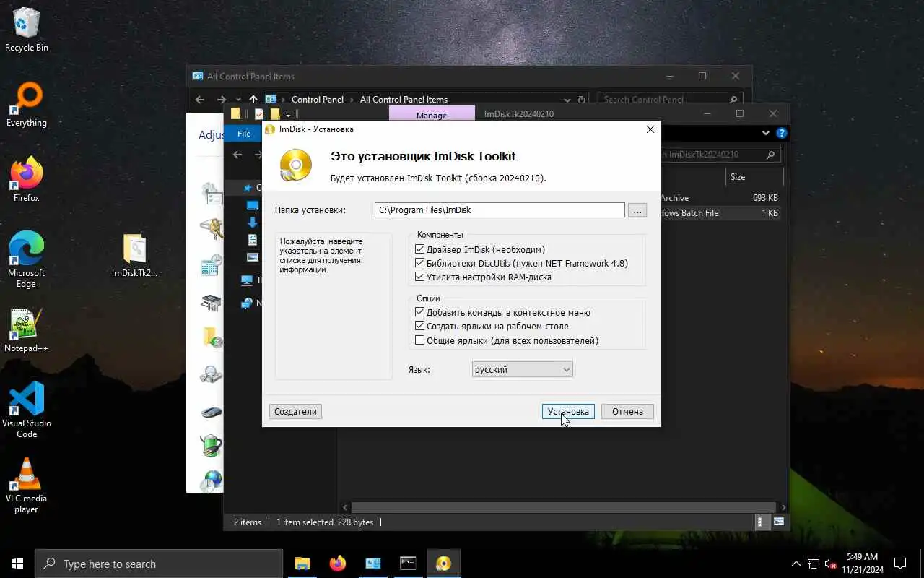Screen dimensions: 924x578
Task: Toggle Библиотеки DiscUtils checkbox
Action: coord(420,263)
